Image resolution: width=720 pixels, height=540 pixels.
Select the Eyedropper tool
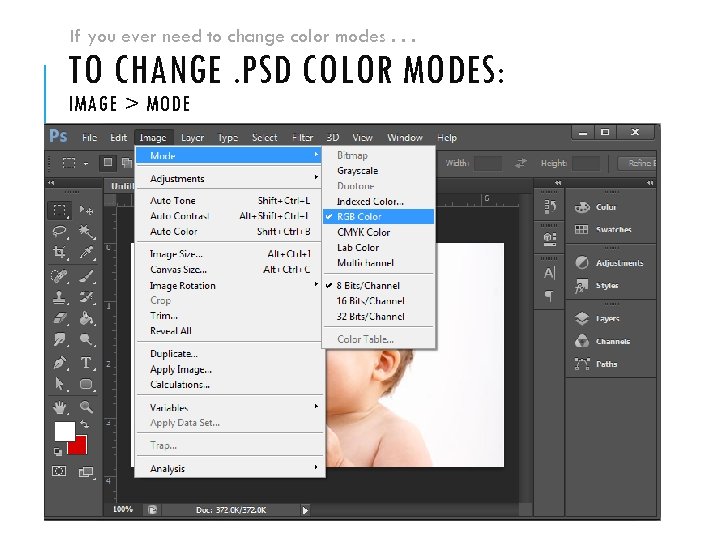point(86,252)
